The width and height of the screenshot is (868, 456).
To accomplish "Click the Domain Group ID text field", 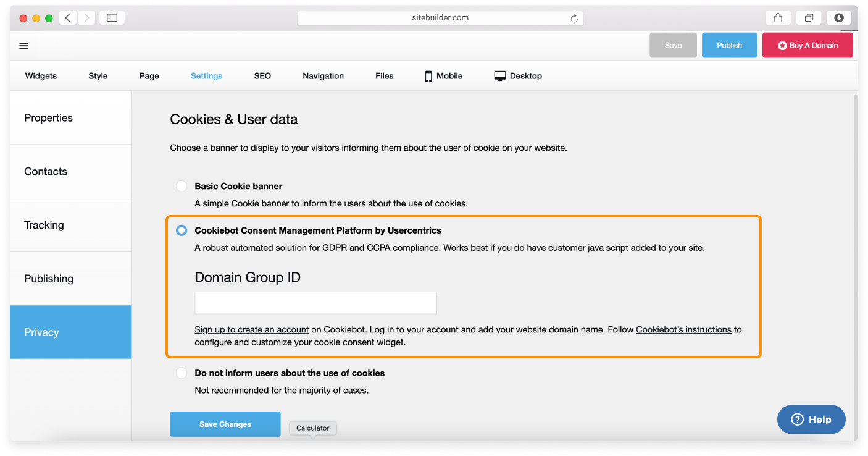I will pos(315,303).
